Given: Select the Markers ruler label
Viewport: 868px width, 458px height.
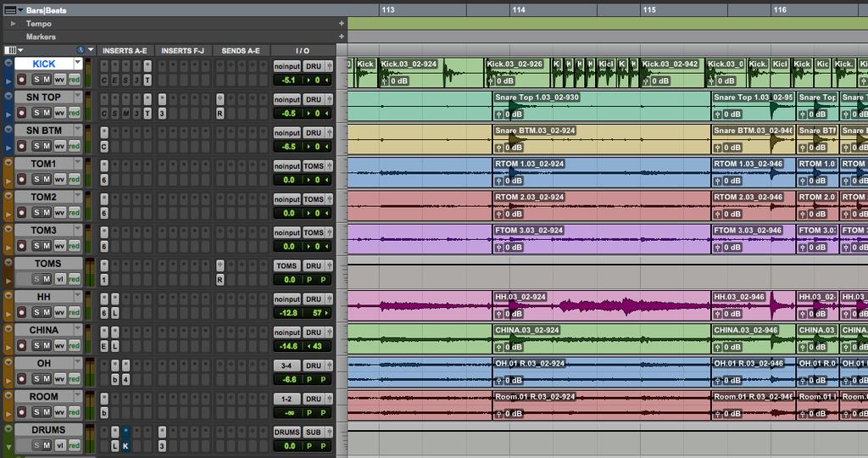Looking at the screenshot, I should (x=41, y=36).
